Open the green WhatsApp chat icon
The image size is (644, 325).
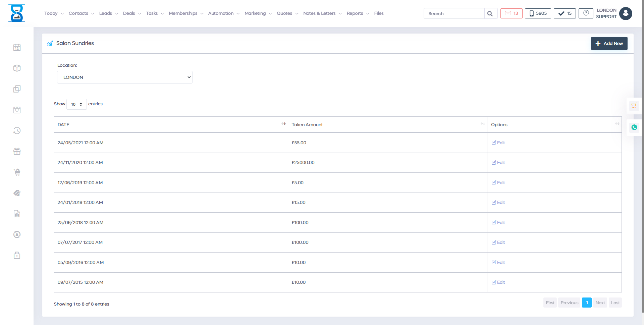[634, 127]
